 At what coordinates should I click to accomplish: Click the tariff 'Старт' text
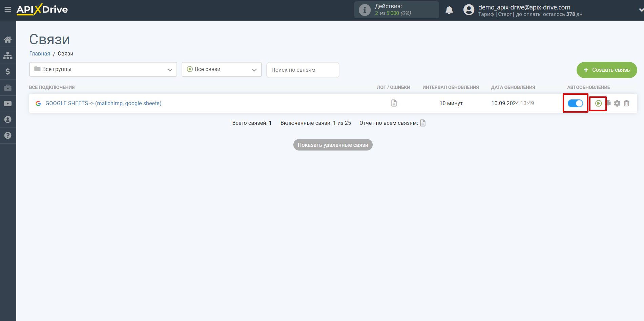pyautogui.click(x=505, y=14)
